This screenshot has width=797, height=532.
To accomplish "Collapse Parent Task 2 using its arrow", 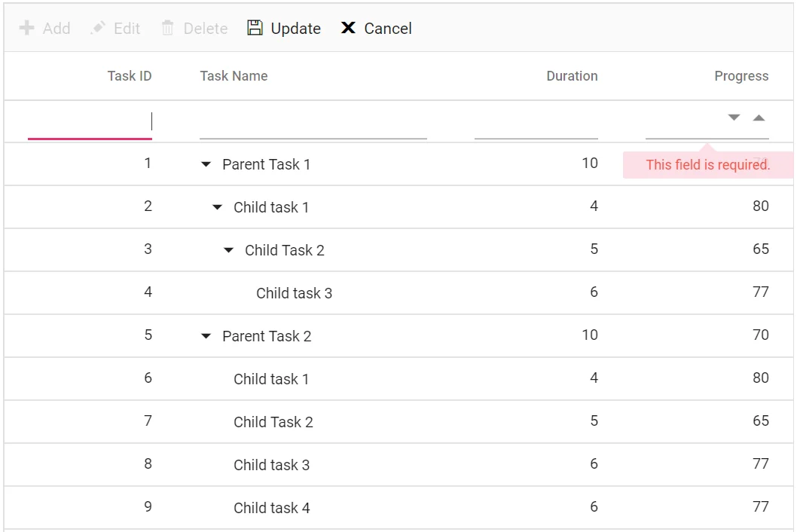I will 206,335.
